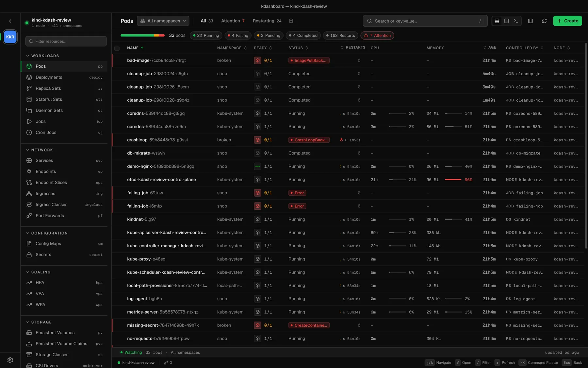Open Cron Jobs in the sidebar

(64, 132)
